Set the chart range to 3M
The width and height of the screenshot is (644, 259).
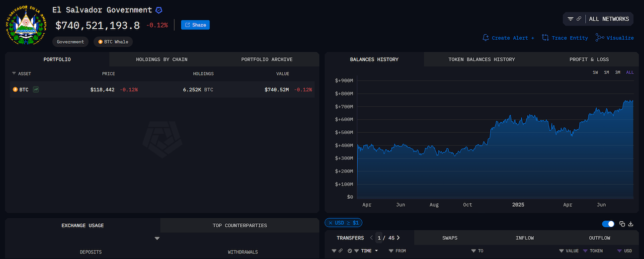[617, 72]
